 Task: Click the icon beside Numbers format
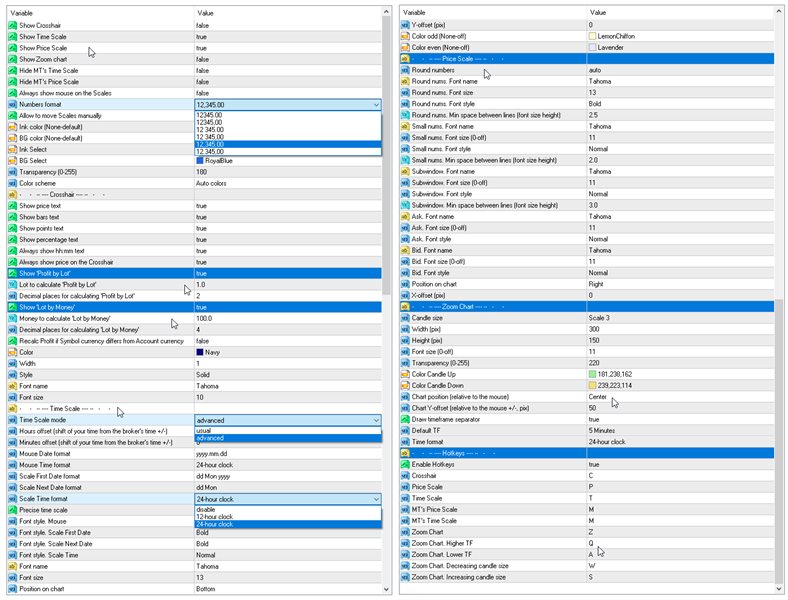[x=13, y=105]
